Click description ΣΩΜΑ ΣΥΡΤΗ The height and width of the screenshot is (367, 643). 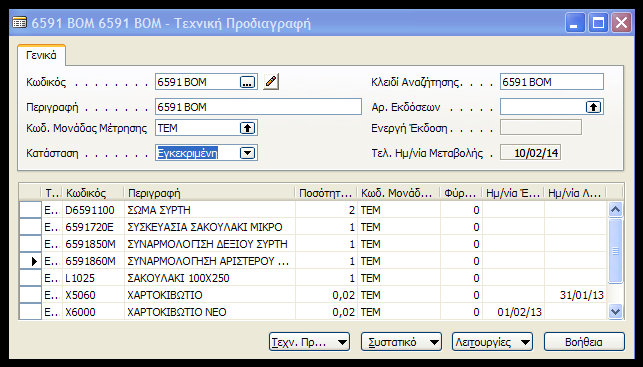(210, 210)
